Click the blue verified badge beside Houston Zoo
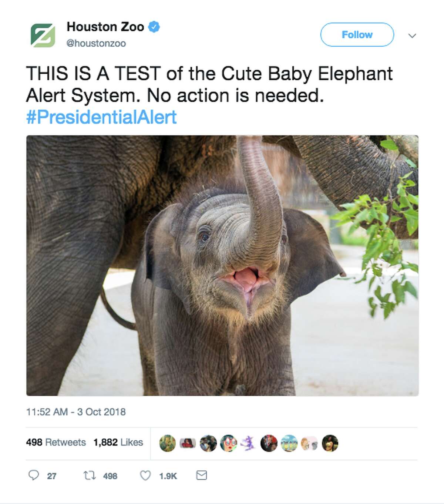Screen dimensions: 444x504 [154, 26]
